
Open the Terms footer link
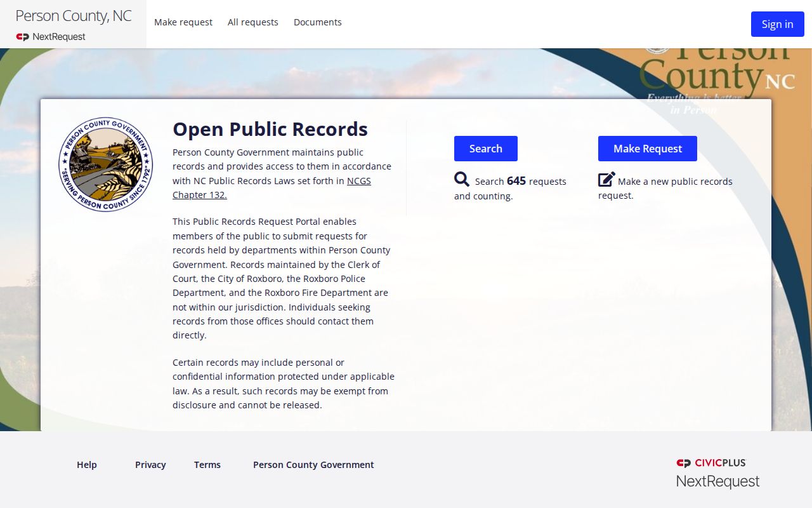tap(207, 465)
